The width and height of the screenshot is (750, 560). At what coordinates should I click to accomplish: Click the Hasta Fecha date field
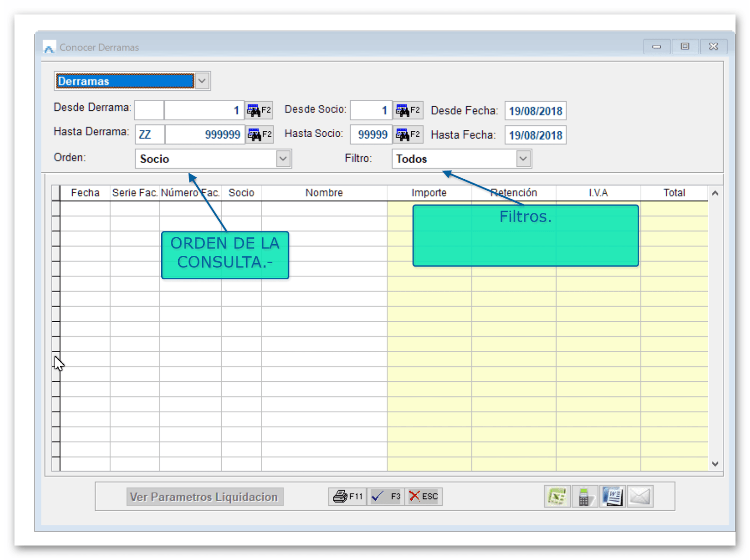(x=535, y=135)
